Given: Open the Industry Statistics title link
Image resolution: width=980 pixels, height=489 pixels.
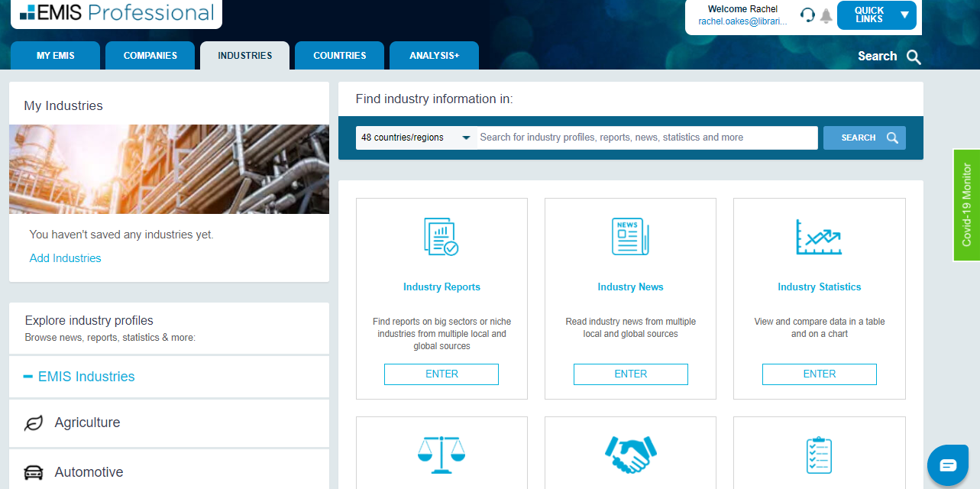Looking at the screenshot, I should point(819,287).
